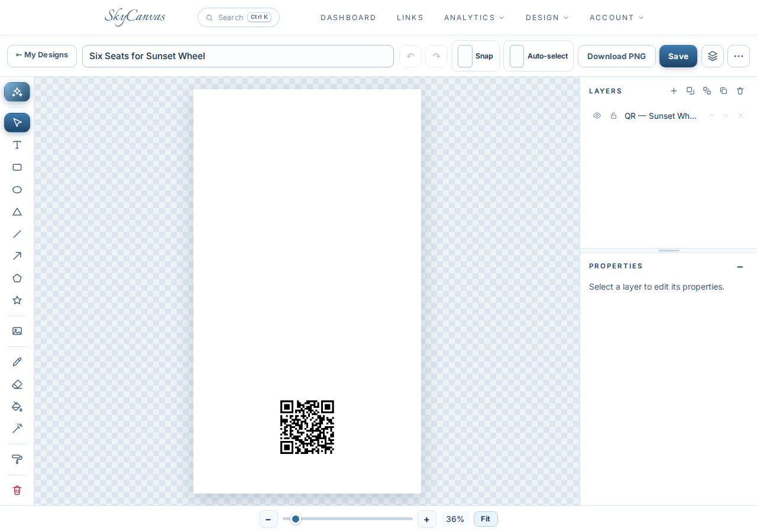
Task: Edit the design title field
Action: pos(238,56)
